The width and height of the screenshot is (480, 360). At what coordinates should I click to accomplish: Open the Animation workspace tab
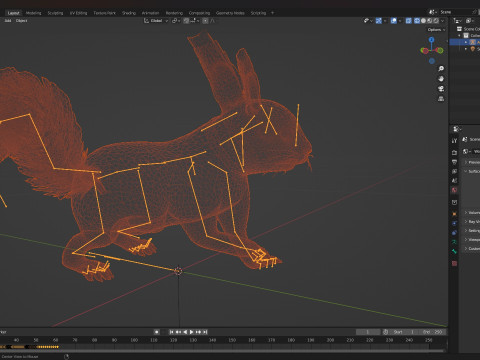tap(150, 13)
